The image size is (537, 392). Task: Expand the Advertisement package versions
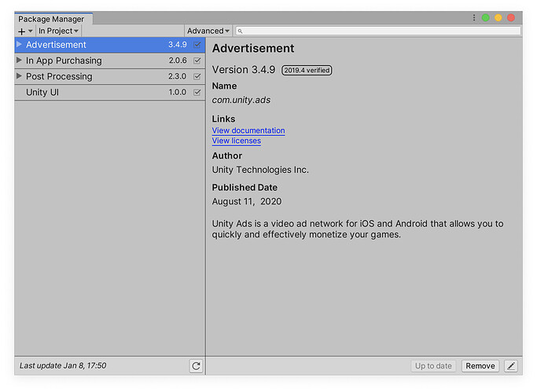(x=20, y=45)
